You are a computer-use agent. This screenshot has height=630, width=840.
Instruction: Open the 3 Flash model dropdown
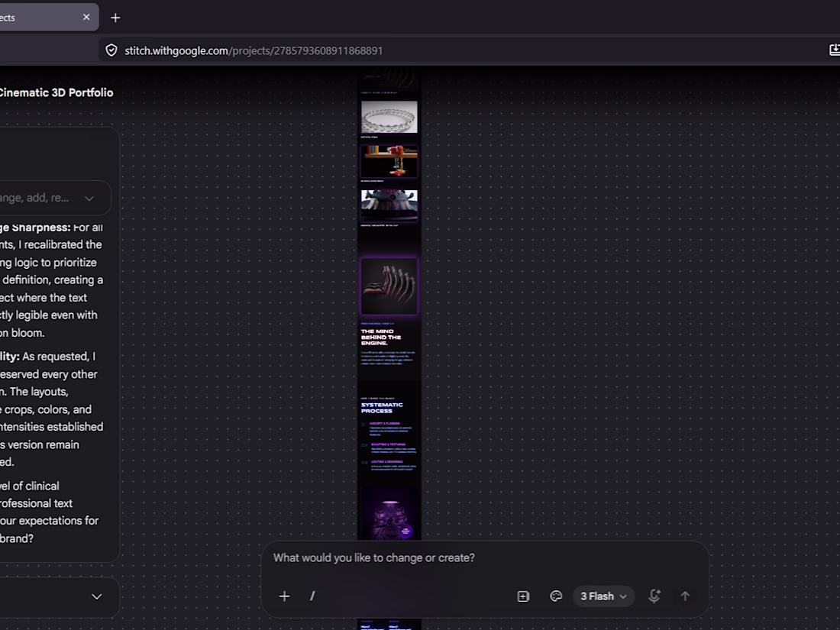pos(603,596)
